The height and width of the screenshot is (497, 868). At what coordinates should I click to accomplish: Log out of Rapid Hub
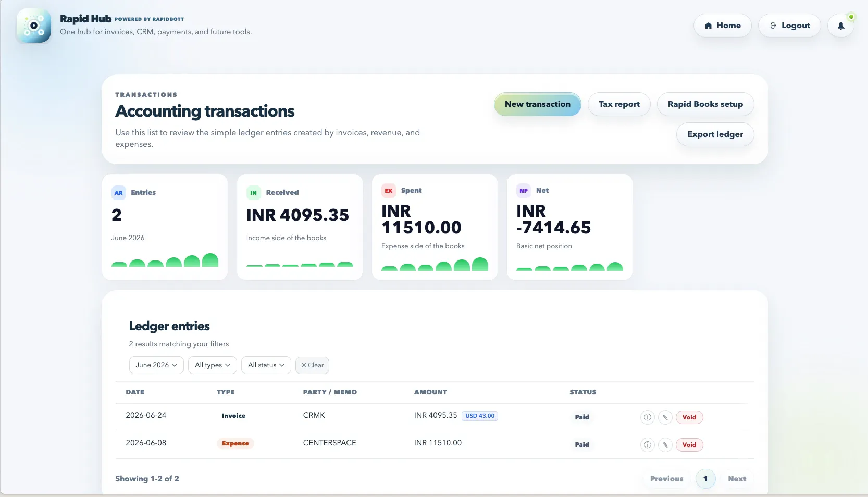789,26
